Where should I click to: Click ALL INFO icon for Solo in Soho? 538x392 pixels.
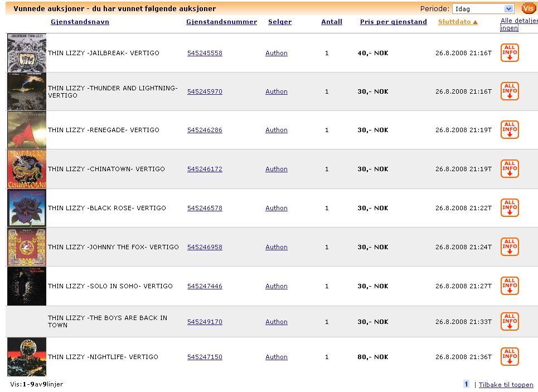pyautogui.click(x=510, y=285)
